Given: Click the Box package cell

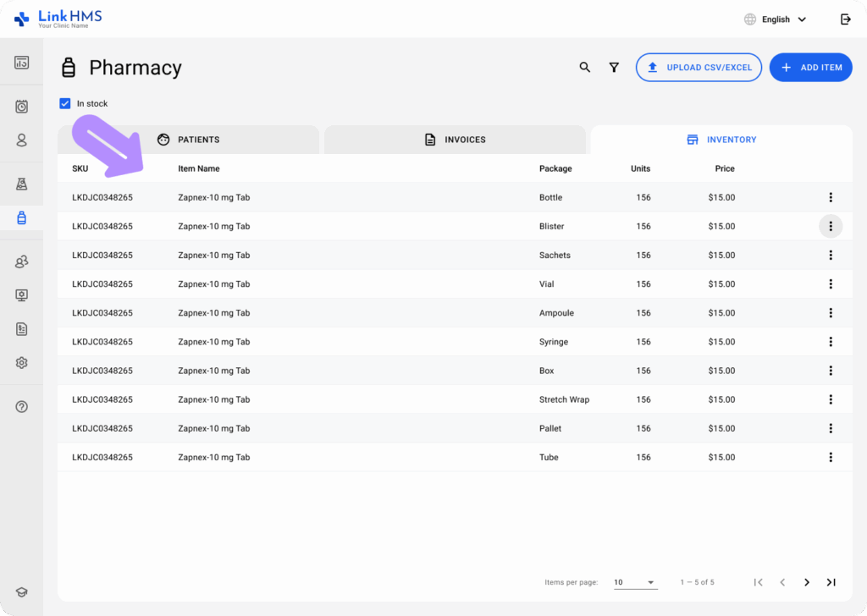Looking at the screenshot, I should [546, 371].
